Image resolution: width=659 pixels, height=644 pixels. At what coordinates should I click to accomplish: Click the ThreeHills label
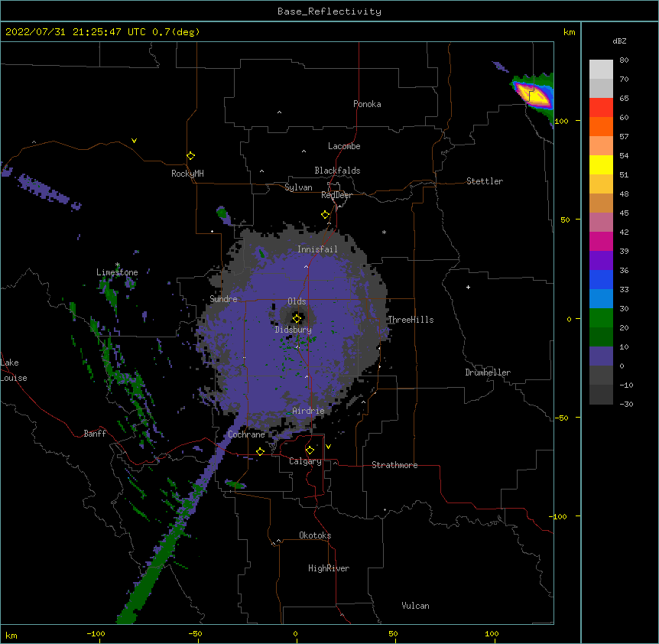[411, 320]
